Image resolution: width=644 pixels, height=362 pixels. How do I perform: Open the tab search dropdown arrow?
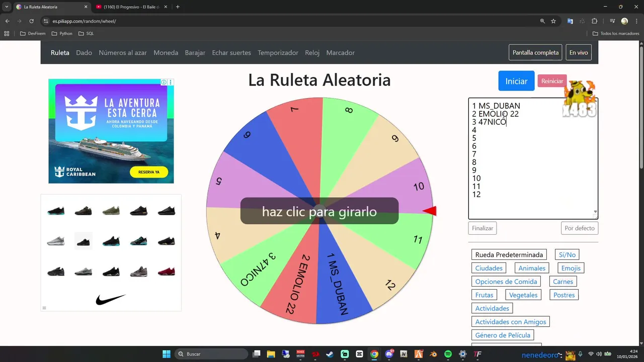7,7
